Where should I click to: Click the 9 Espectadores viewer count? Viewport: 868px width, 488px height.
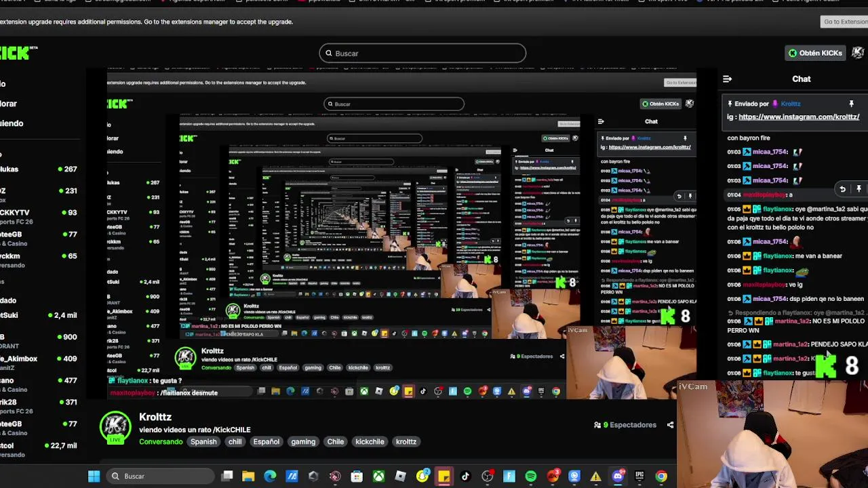pyautogui.click(x=625, y=425)
